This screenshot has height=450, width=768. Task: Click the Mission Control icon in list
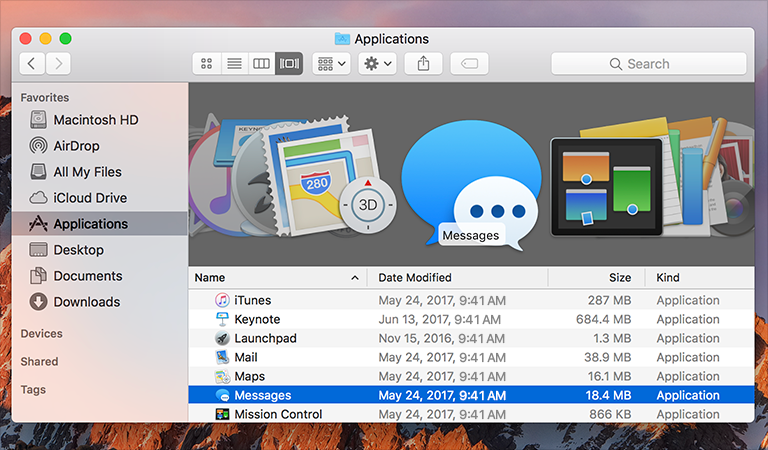(x=222, y=414)
